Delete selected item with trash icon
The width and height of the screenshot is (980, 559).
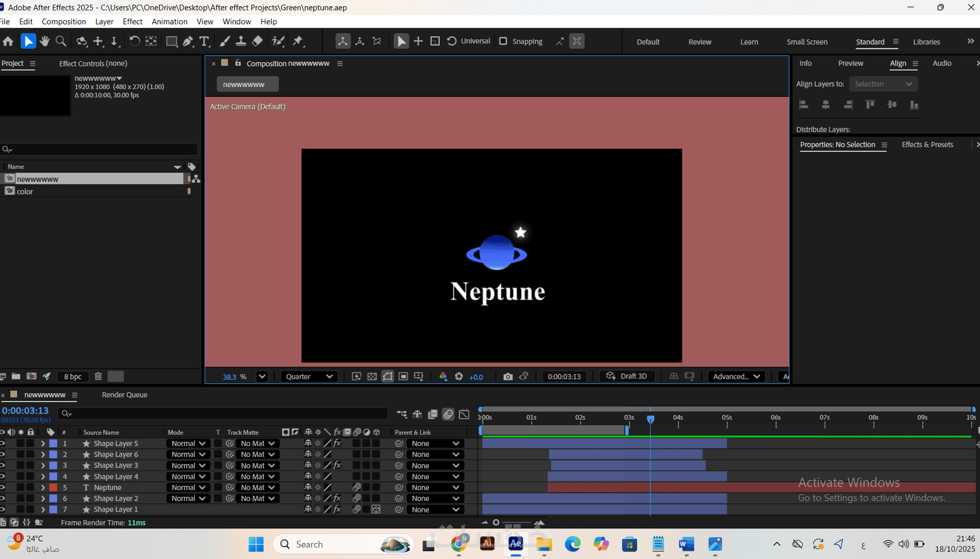coord(98,376)
